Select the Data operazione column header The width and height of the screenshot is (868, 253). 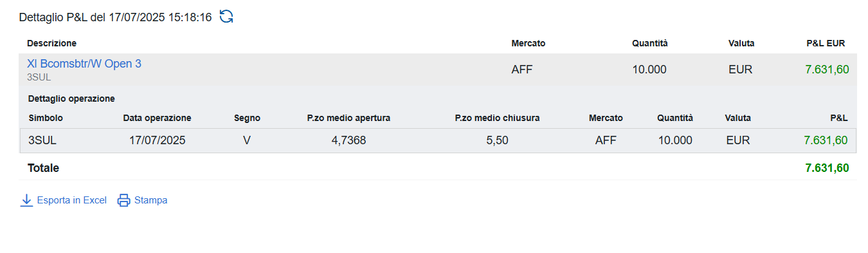tap(157, 118)
